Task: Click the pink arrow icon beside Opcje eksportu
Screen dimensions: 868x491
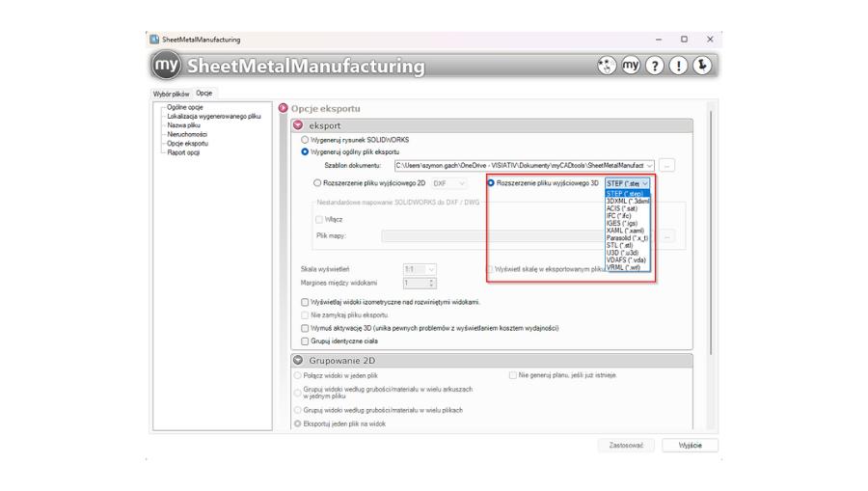Action: (284, 108)
